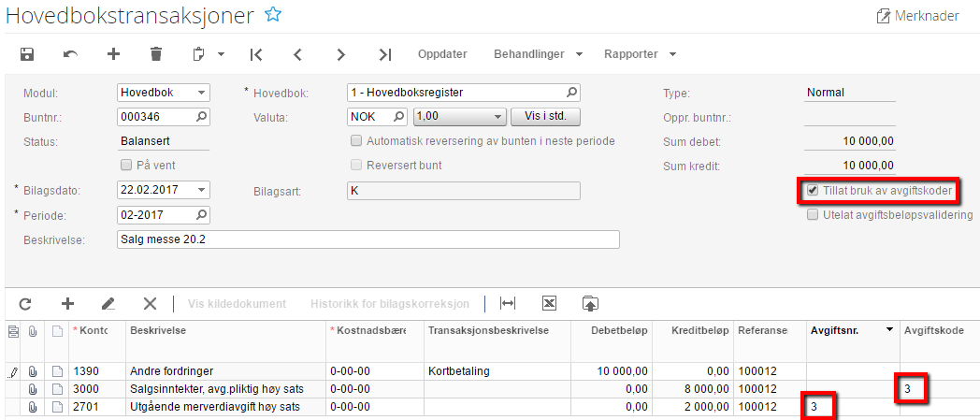The height and width of the screenshot is (420, 980).
Task: Add a new grid row with plus
Action: 67,304
